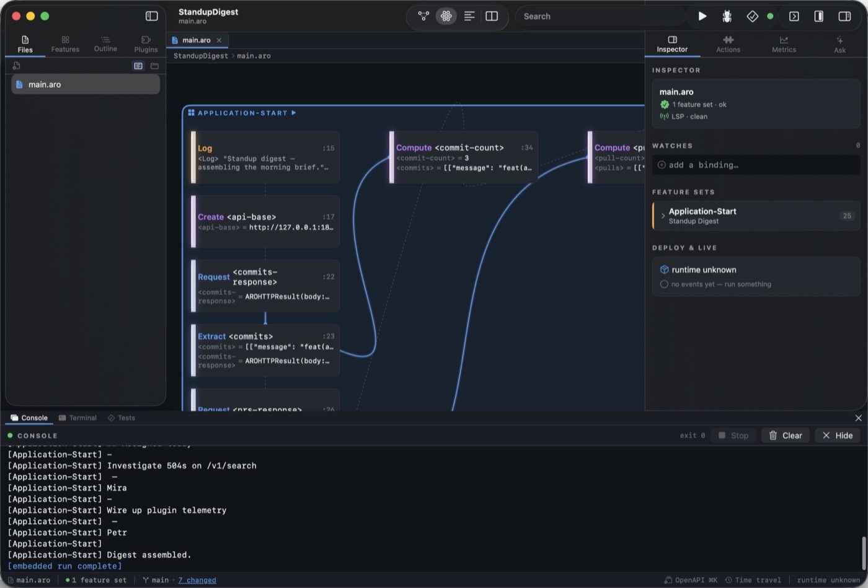Click the diamond checkmark validate icon

tap(752, 16)
